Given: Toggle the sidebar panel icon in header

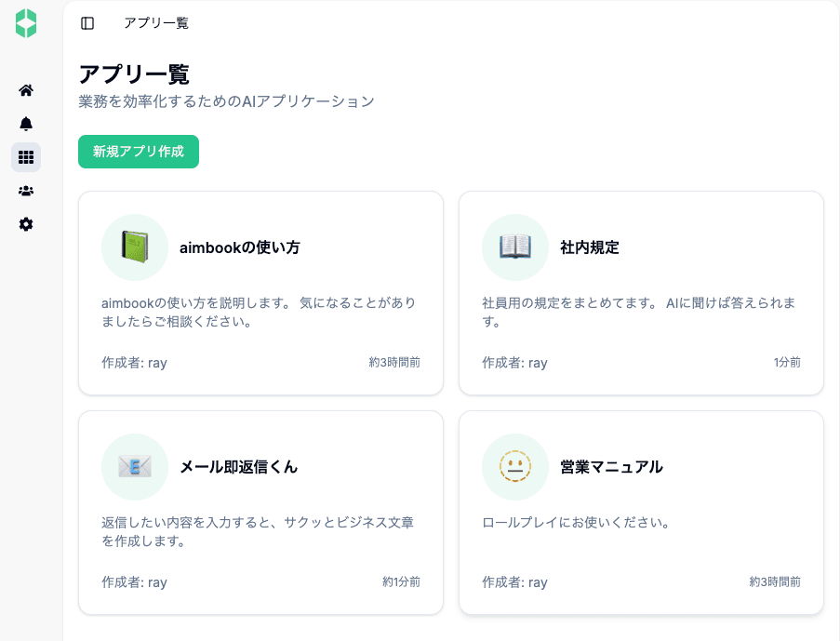Looking at the screenshot, I should tap(87, 23).
